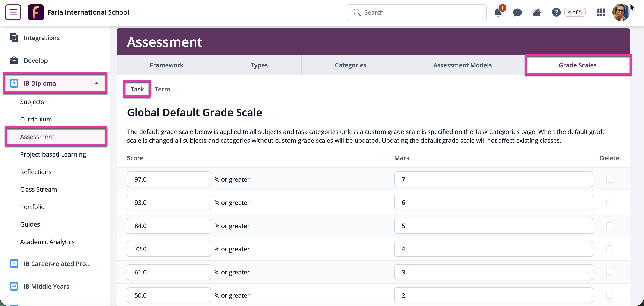This screenshot has width=644, height=306.
Task: Click Mark field with value 7
Action: point(493,179)
